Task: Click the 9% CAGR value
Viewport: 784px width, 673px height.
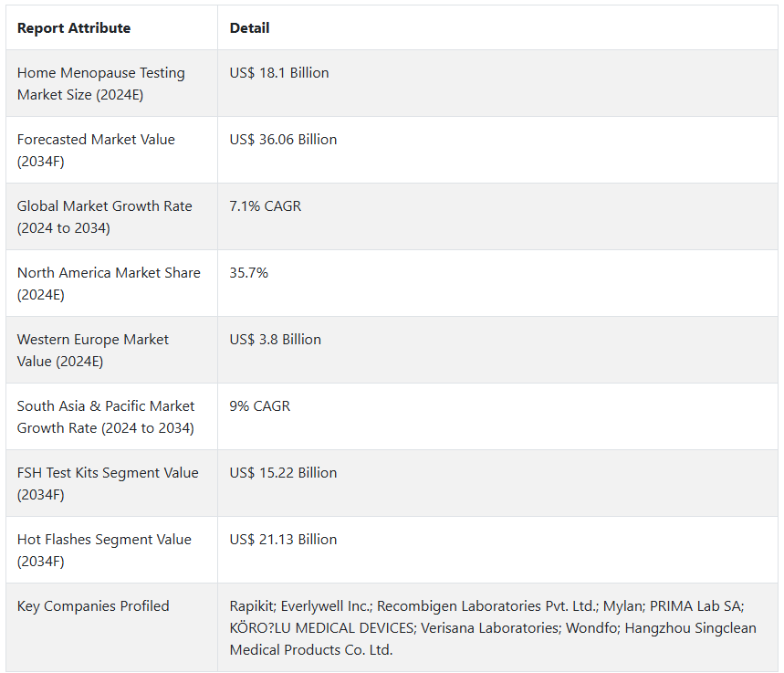Action: coord(260,406)
